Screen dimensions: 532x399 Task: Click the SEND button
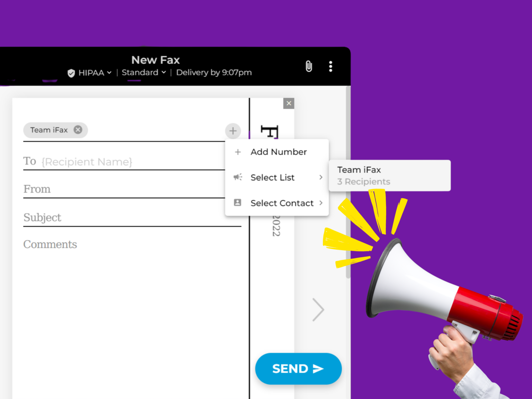click(x=298, y=369)
